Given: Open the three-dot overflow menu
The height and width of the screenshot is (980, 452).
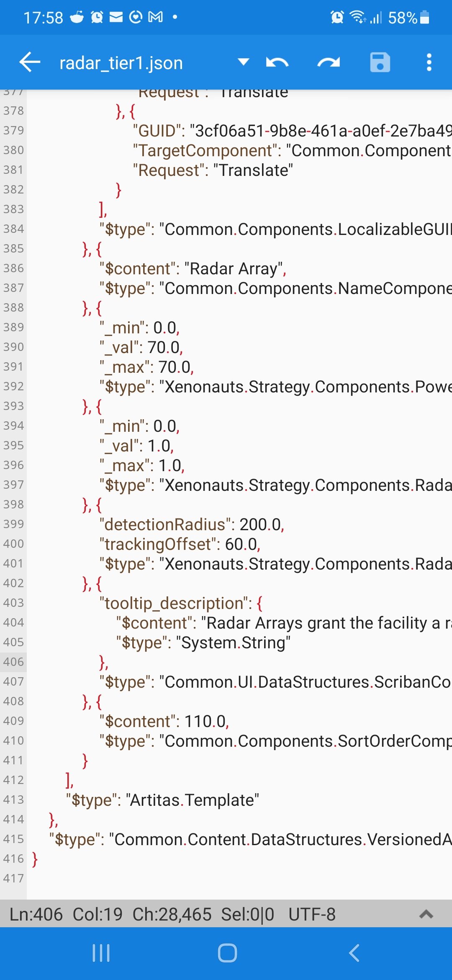Looking at the screenshot, I should pyautogui.click(x=429, y=62).
